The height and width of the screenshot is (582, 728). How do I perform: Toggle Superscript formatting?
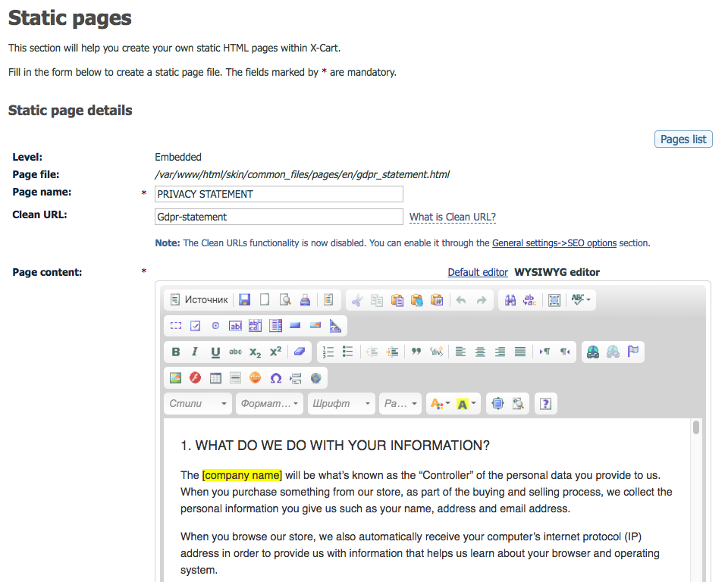(275, 352)
